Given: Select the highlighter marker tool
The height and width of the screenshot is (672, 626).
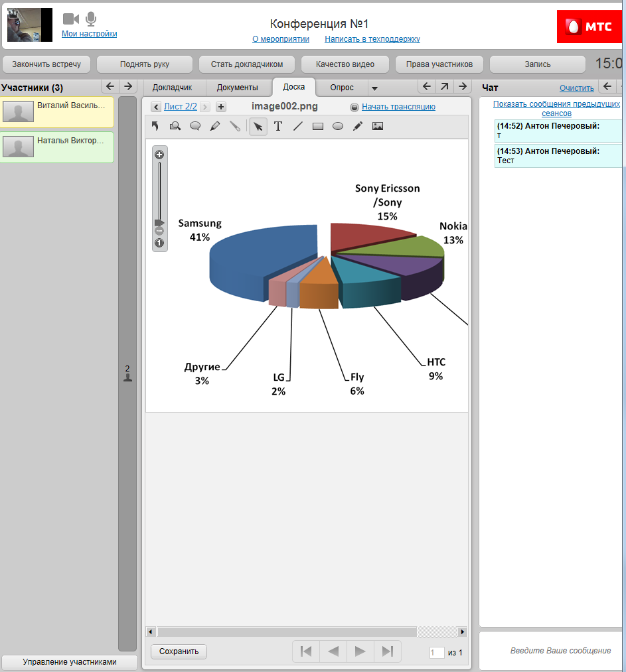Looking at the screenshot, I should (215, 126).
